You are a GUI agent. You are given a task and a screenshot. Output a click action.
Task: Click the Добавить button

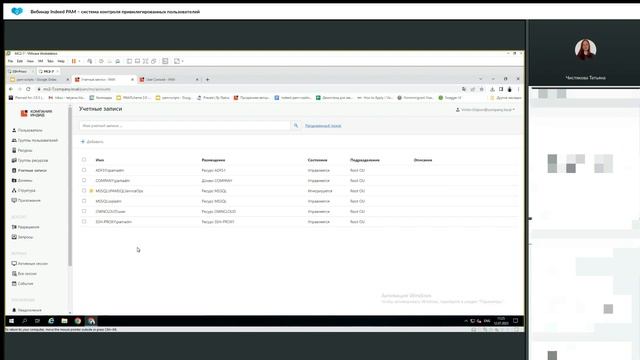tap(92, 142)
